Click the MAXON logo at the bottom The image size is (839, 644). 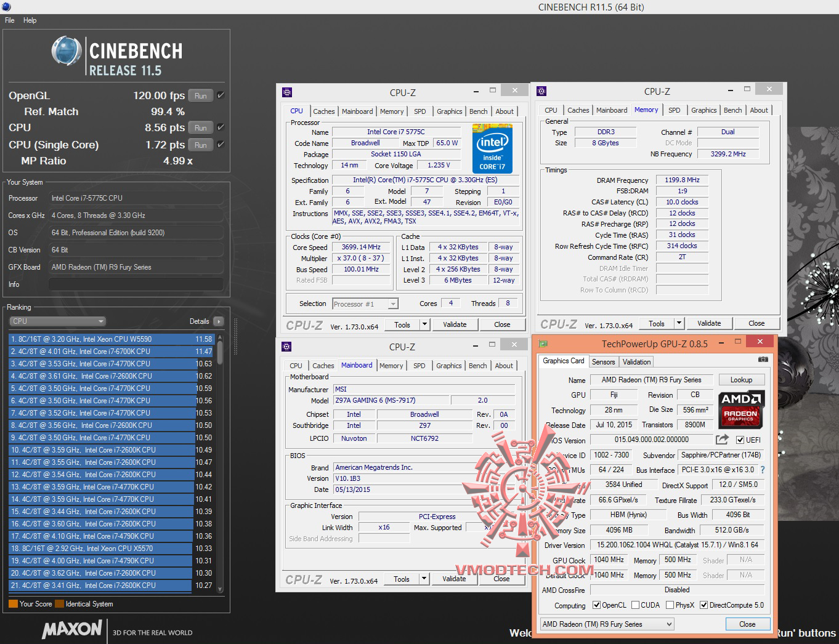(72, 629)
